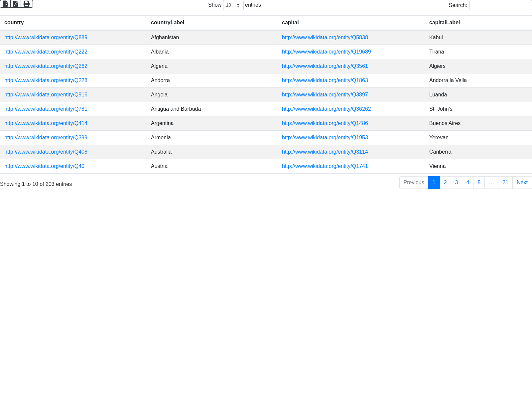Open Kabul's capital entity link Q5838

(x=325, y=38)
